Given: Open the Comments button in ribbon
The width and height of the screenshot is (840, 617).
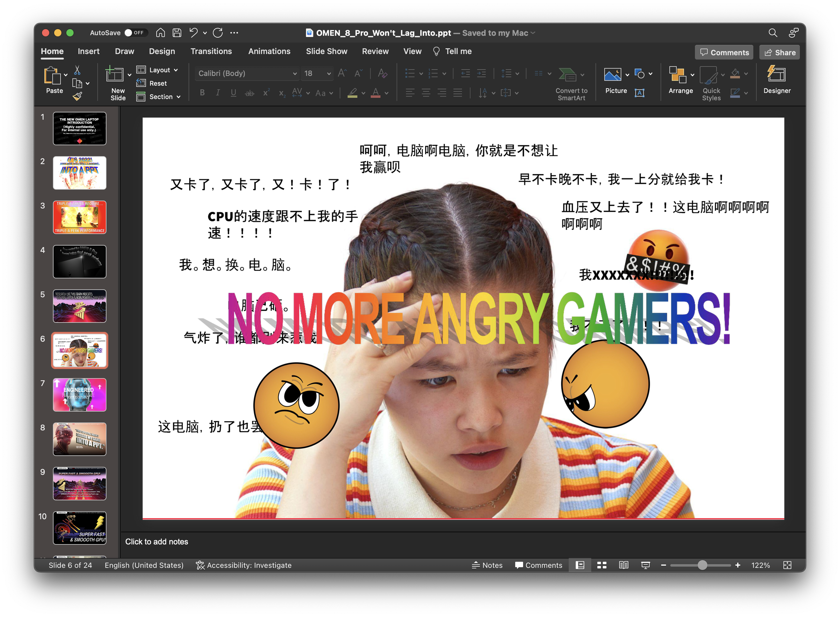Looking at the screenshot, I should (x=724, y=53).
